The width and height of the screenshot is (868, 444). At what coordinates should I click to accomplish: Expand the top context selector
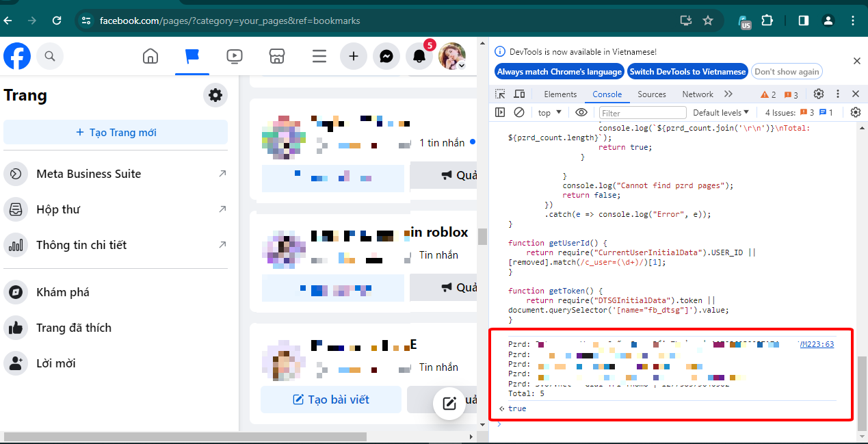[549, 112]
